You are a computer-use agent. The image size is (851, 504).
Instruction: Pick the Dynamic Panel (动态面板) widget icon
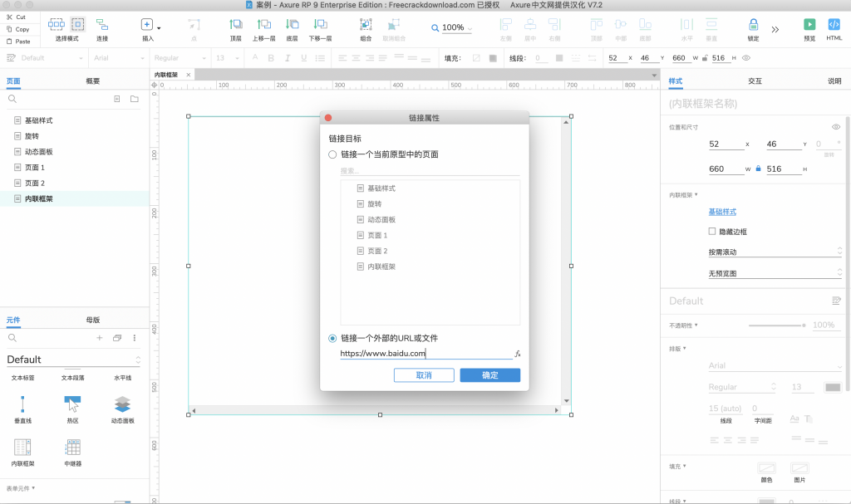click(x=122, y=404)
